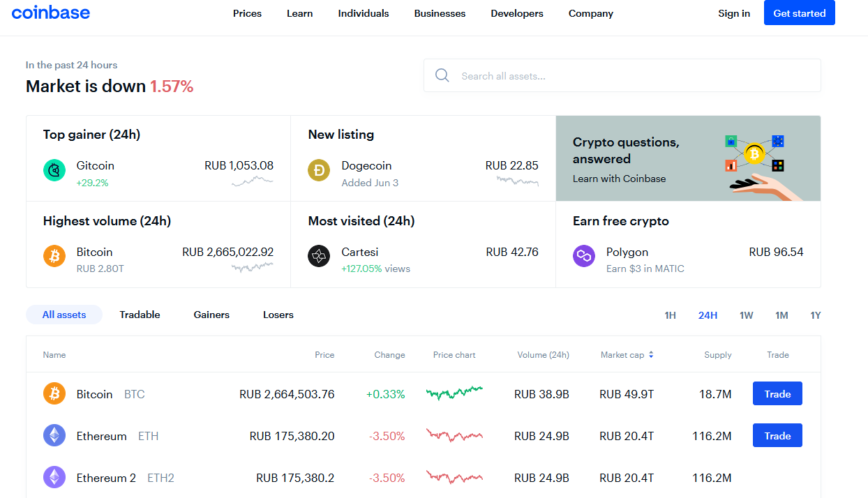Image resolution: width=868 pixels, height=498 pixels.
Task: Focus the Search all assets field
Action: pyautogui.click(x=622, y=75)
